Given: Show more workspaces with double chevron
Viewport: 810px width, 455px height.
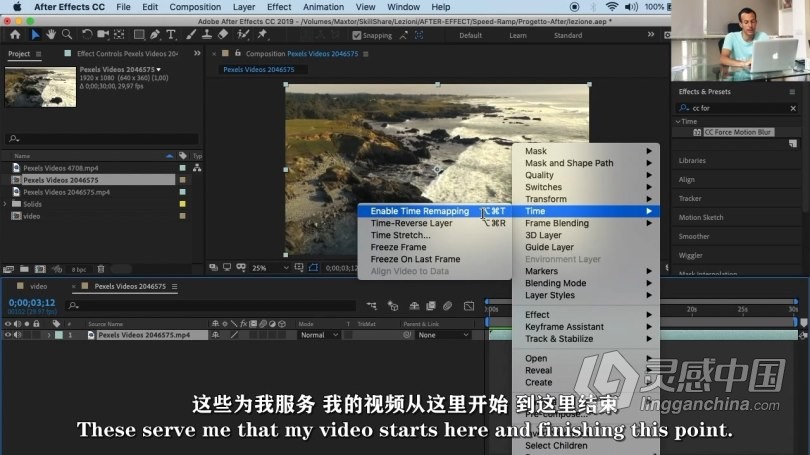Looking at the screenshot, I should (x=651, y=35).
